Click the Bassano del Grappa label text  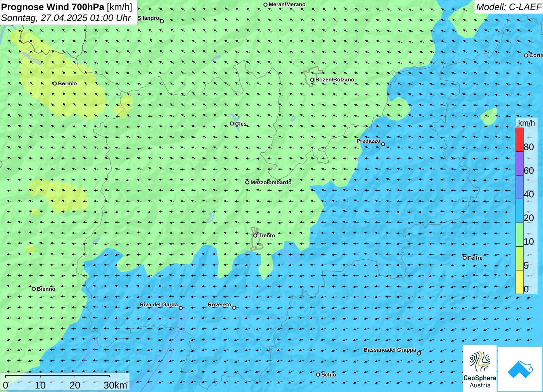pos(390,350)
